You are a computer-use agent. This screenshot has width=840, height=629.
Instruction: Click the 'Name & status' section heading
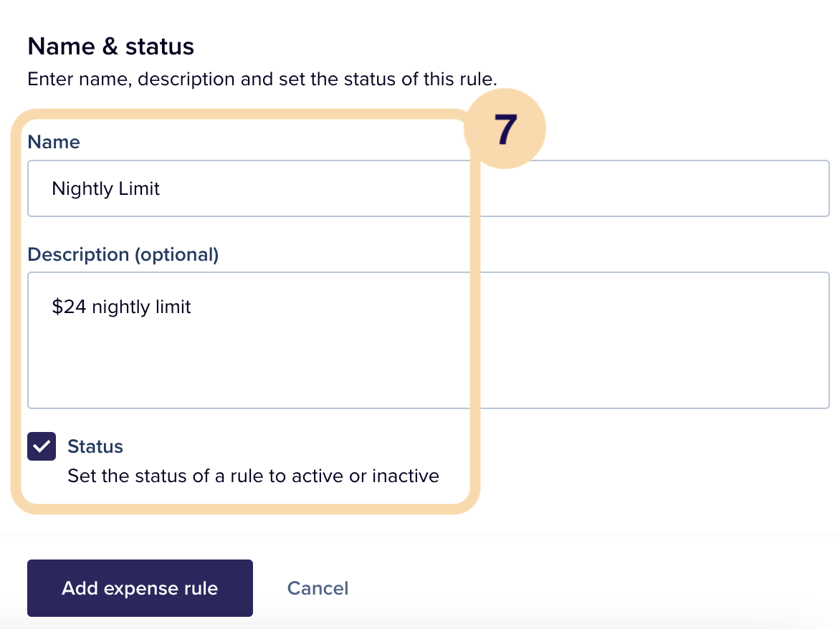click(x=111, y=46)
